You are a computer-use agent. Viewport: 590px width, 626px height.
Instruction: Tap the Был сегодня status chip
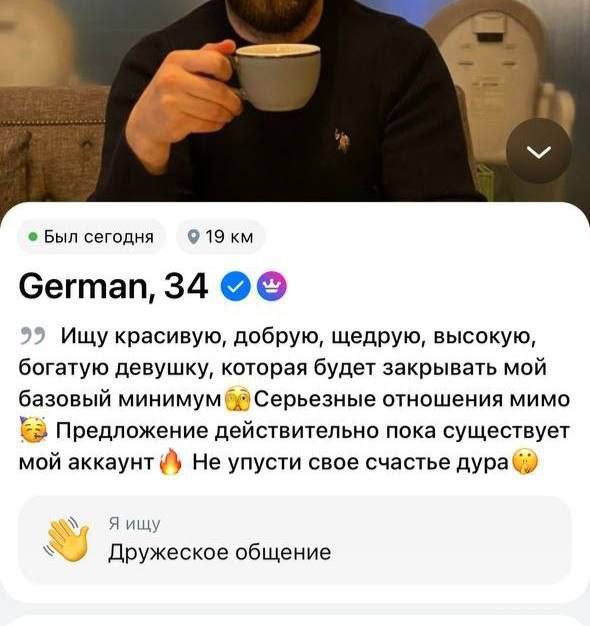[91, 237]
